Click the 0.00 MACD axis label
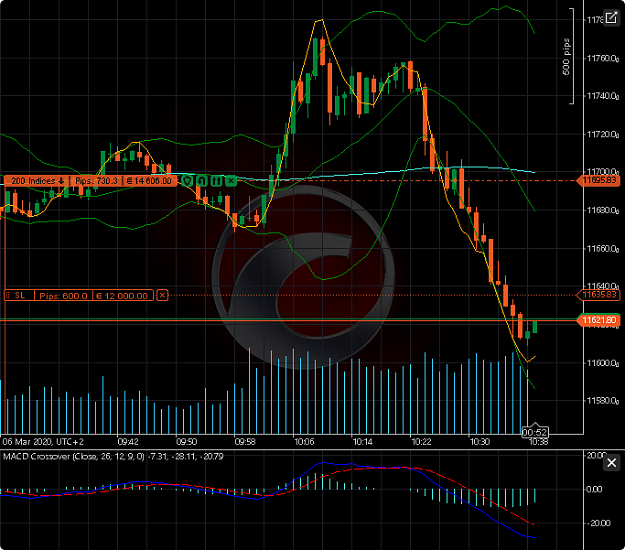625x550 pixels. tap(594, 489)
